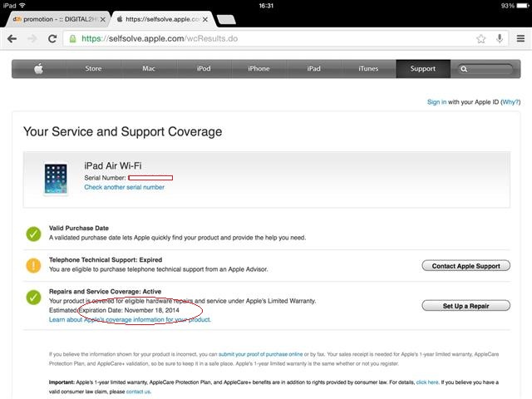Click the Why? link

(510, 102)
